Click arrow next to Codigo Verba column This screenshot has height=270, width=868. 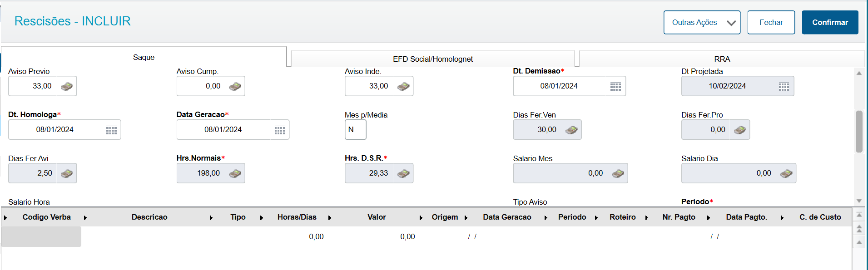pos(85,218)
